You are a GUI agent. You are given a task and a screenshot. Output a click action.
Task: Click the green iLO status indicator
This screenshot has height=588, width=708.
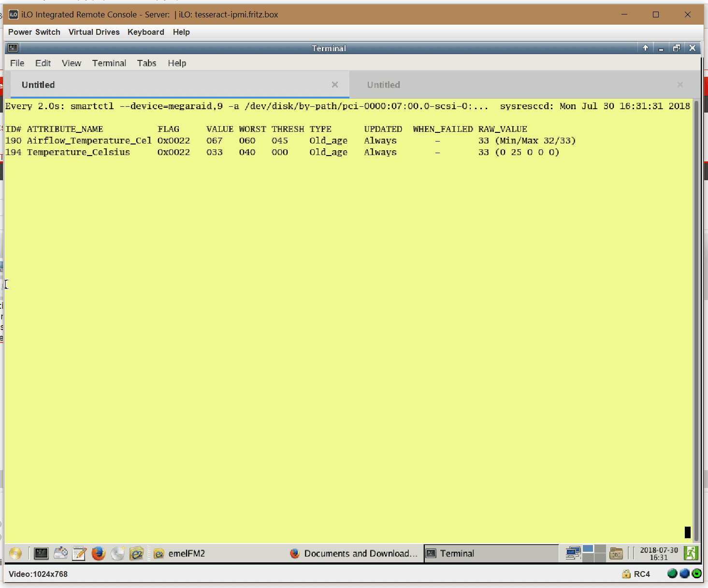point(672,574)
